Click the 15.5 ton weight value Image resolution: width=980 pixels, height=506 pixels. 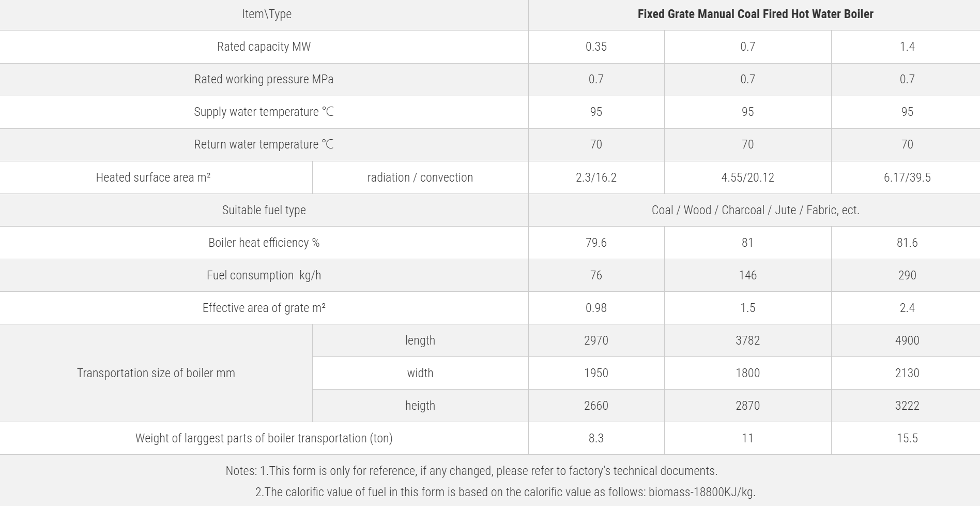pos(907,438)
